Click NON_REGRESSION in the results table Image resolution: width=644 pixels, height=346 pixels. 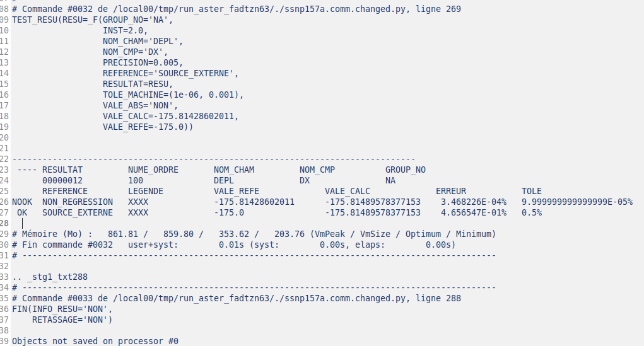[78, 202]
